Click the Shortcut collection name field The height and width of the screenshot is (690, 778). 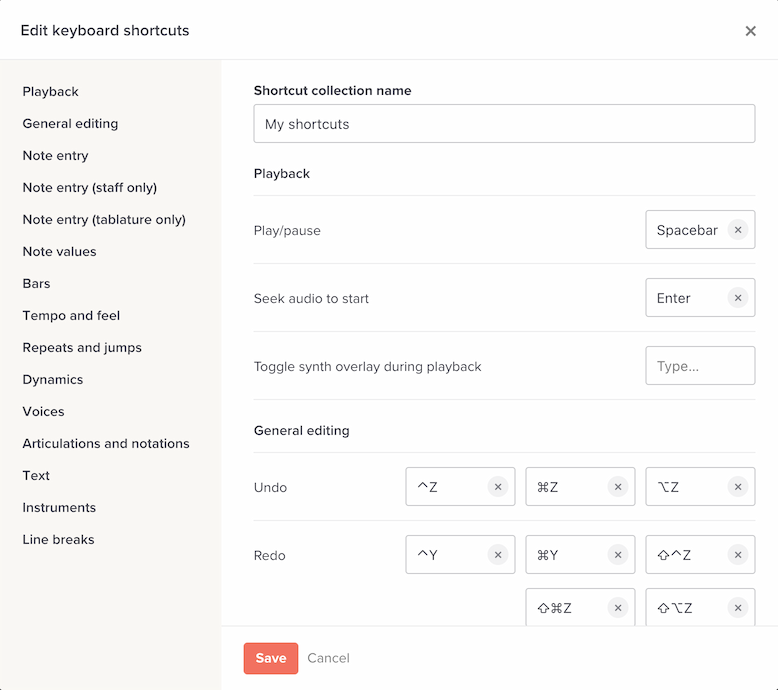point(504,124)
